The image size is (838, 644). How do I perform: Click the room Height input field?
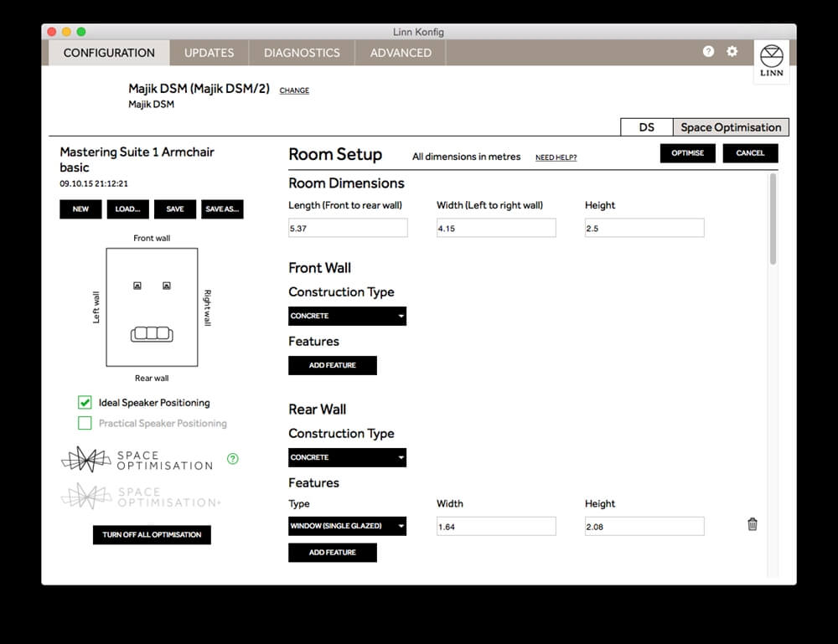point(644,228)
